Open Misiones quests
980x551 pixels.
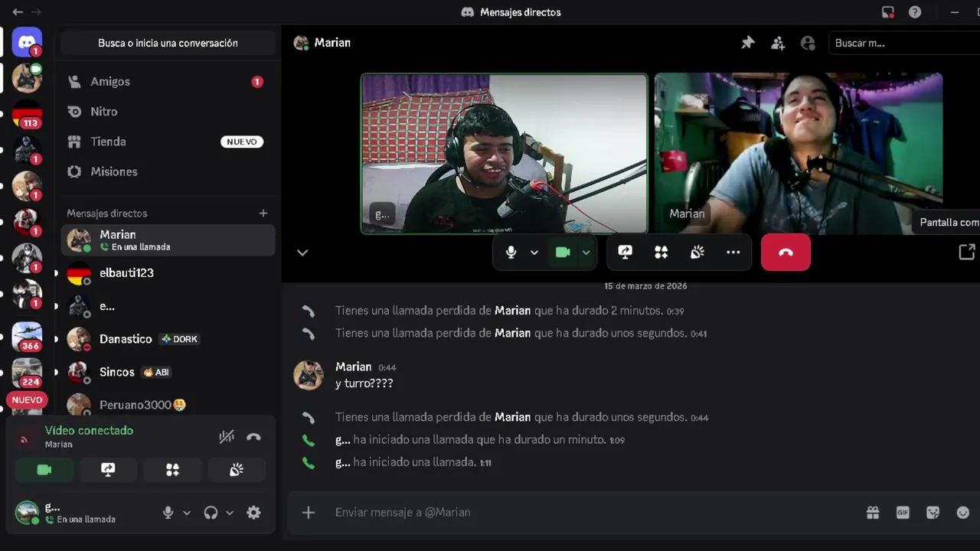168,171
